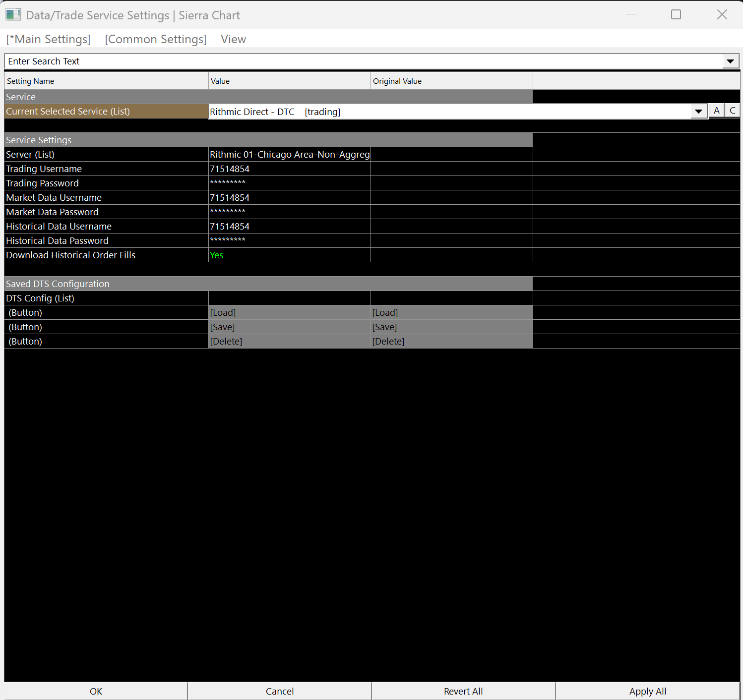This screenshot has height=700, width=743.
Task: Open the Current Selected Service dropdown arrow
Action: [699, 112]
